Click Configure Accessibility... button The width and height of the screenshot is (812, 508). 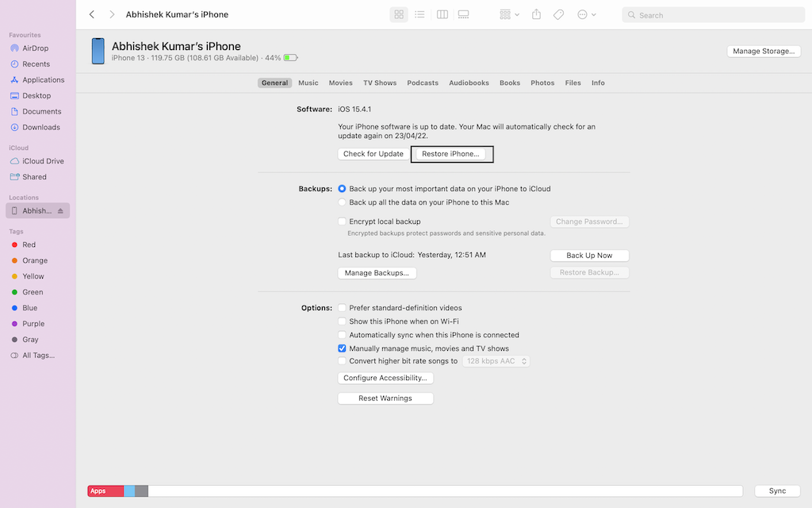tap(385, 378)
